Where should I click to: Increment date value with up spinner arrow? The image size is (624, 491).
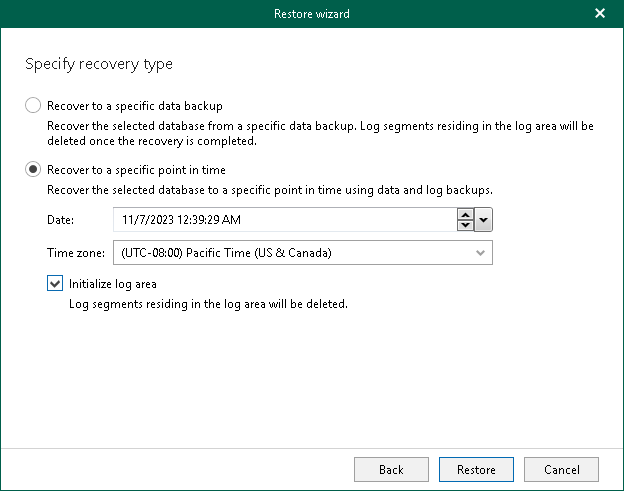(465, 214)
